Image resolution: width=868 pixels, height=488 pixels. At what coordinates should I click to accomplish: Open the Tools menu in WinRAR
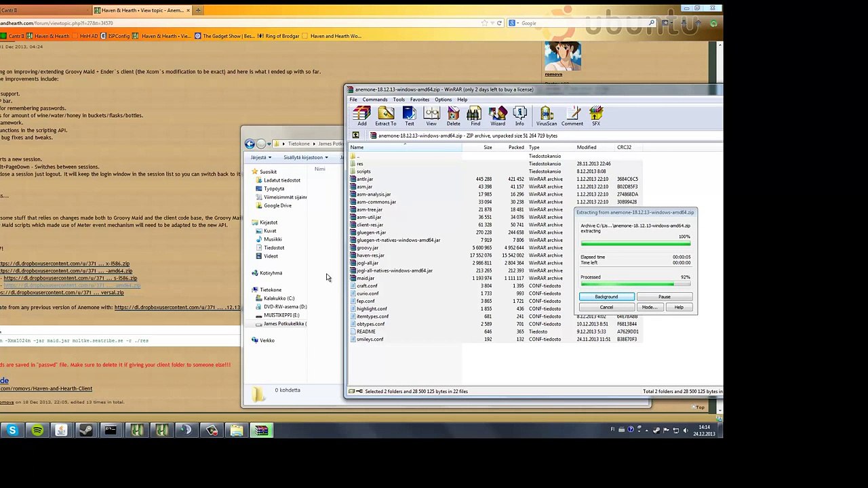point(399,100)
